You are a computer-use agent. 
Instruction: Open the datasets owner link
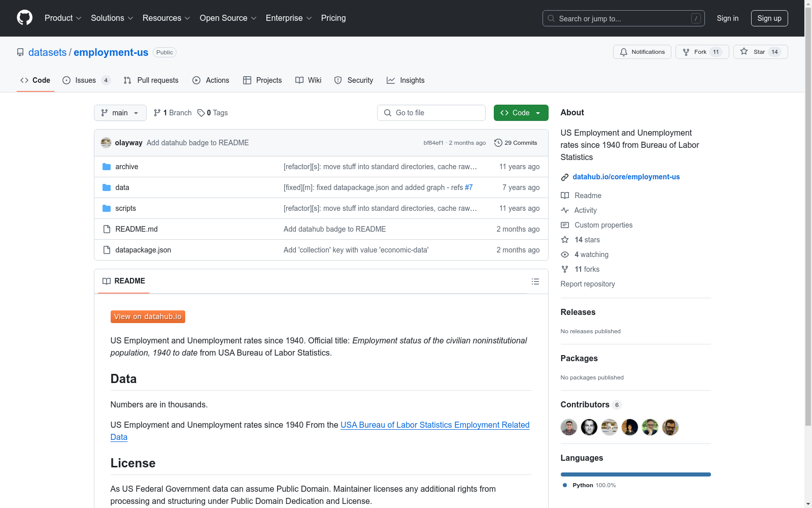pos(47,52)
